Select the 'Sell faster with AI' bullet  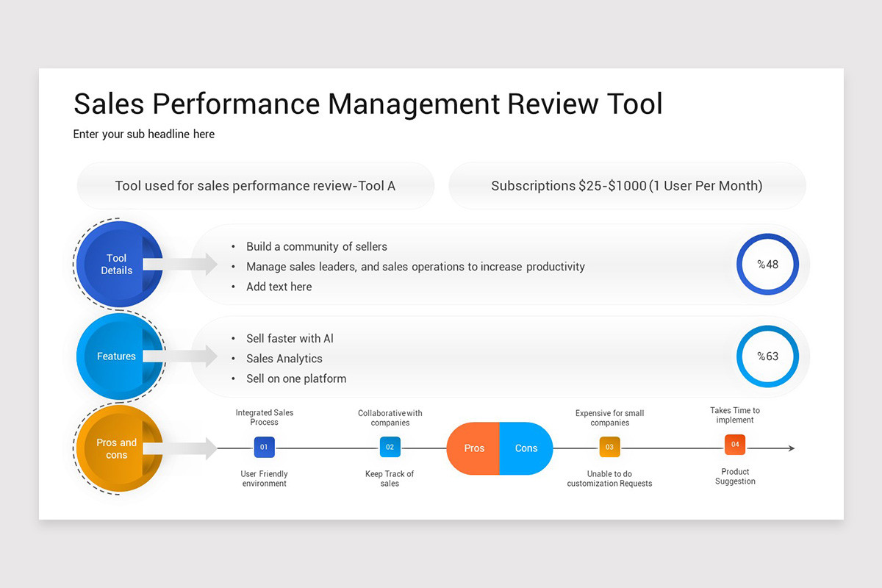point(290,339)
